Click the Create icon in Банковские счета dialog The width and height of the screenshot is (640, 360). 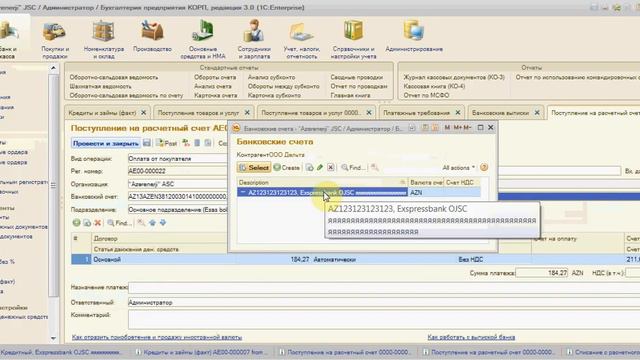287,167
